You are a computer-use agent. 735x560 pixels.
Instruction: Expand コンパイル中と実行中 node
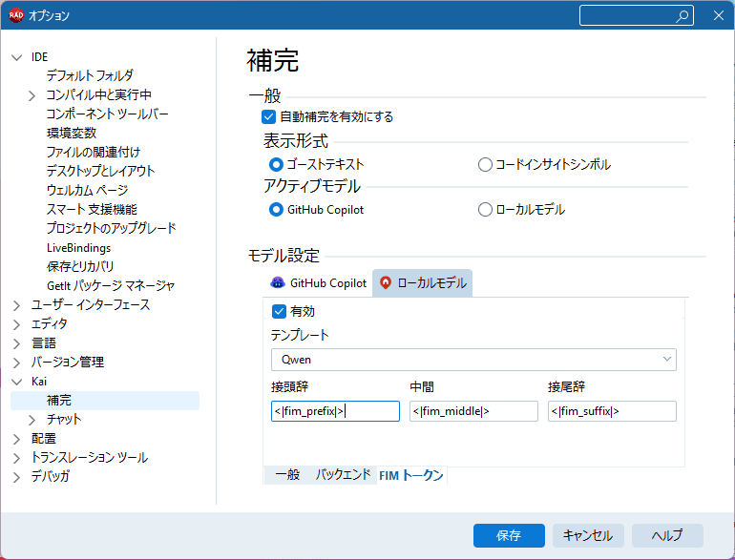tap(31, 95)
